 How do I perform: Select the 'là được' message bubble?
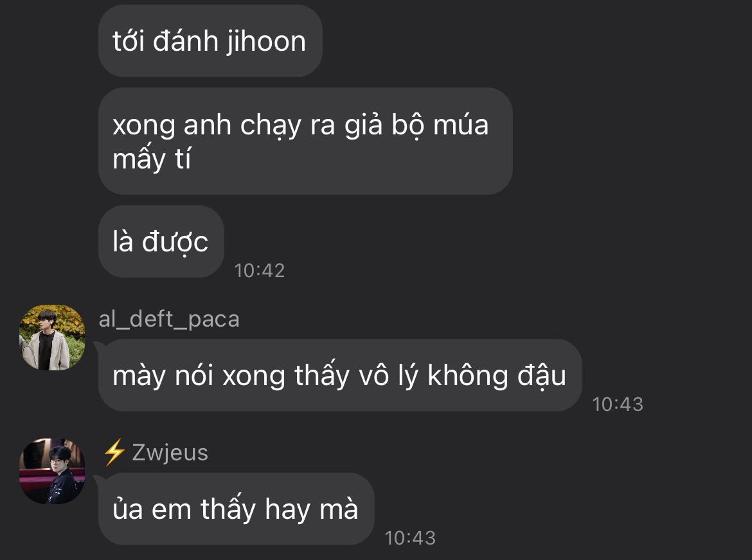point(161,241)
